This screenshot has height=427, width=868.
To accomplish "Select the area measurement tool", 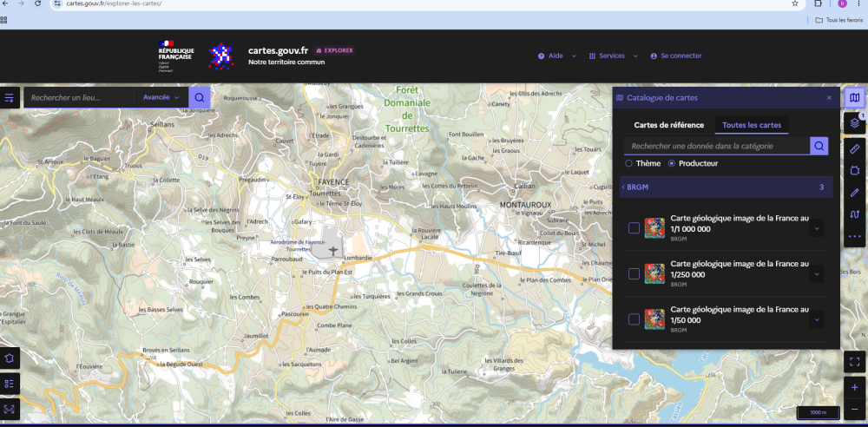I will coord(855,171).
